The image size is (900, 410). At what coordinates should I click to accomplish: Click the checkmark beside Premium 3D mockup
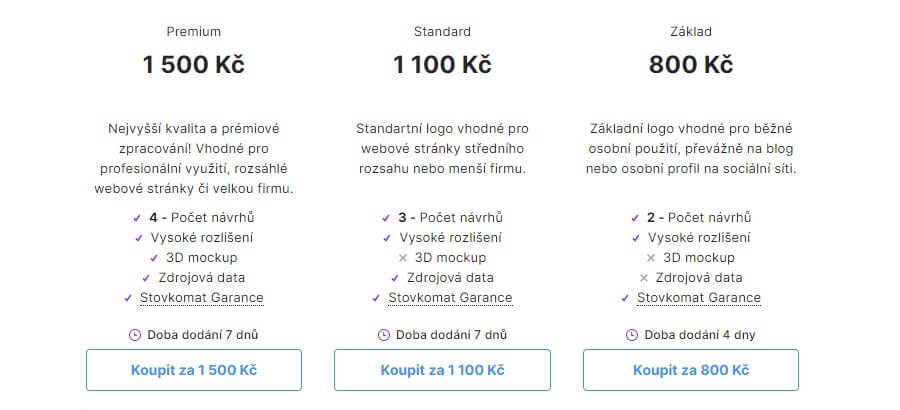(154, 258)
